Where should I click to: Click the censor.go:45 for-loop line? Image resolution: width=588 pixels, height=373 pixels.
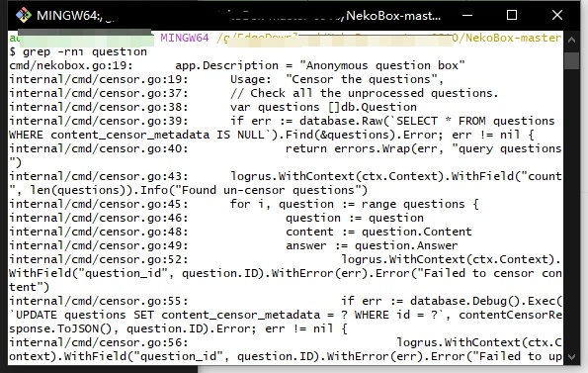(x=244, y=204)
